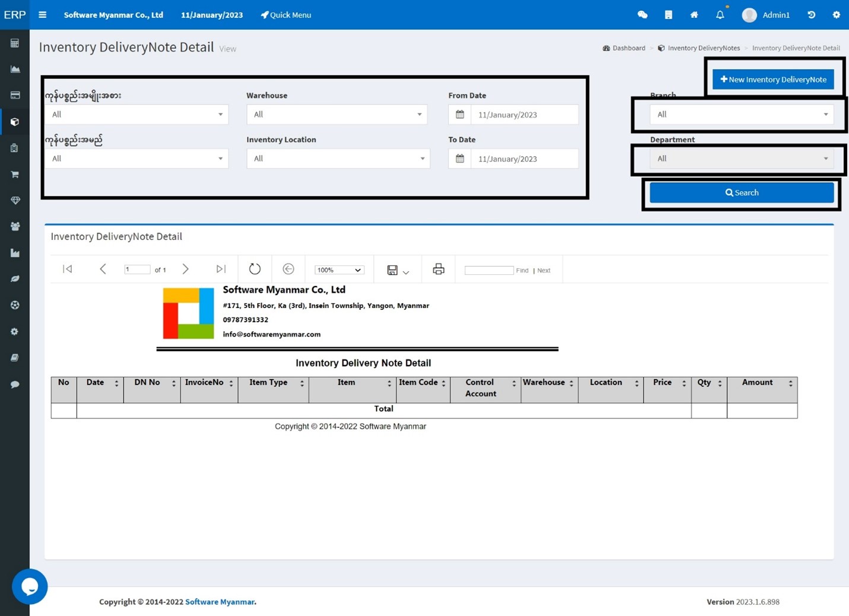Open the factory icon in sidebar
This screenshot has height=616, width=849.
click(15, 253)
